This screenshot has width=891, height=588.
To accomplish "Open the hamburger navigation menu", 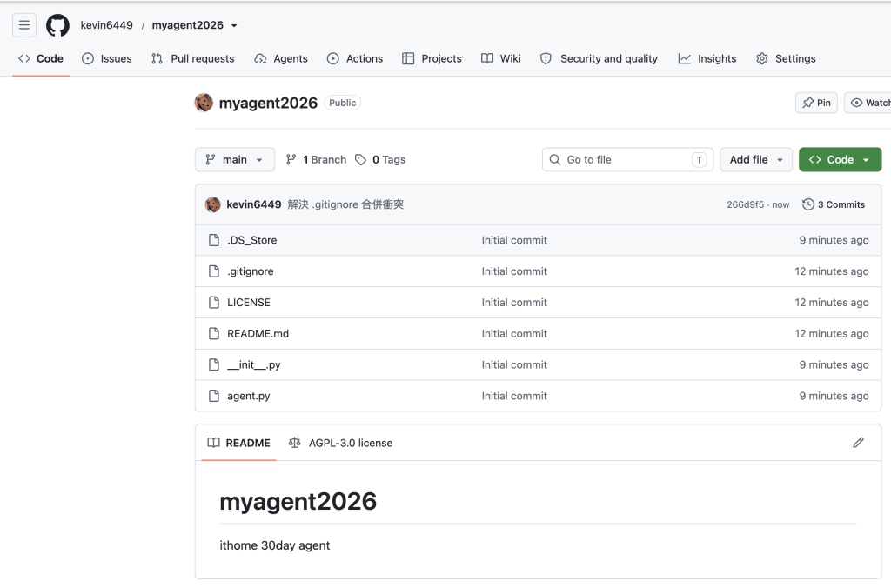I will point(23,25).
